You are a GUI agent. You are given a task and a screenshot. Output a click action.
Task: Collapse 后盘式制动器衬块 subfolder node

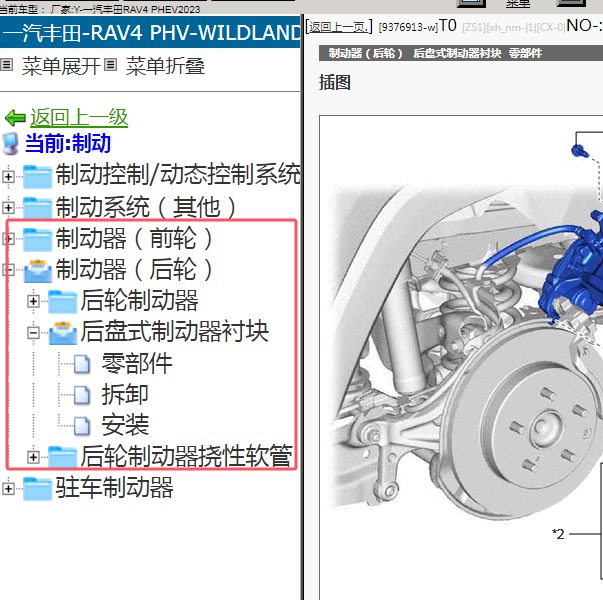coord(33,332)
